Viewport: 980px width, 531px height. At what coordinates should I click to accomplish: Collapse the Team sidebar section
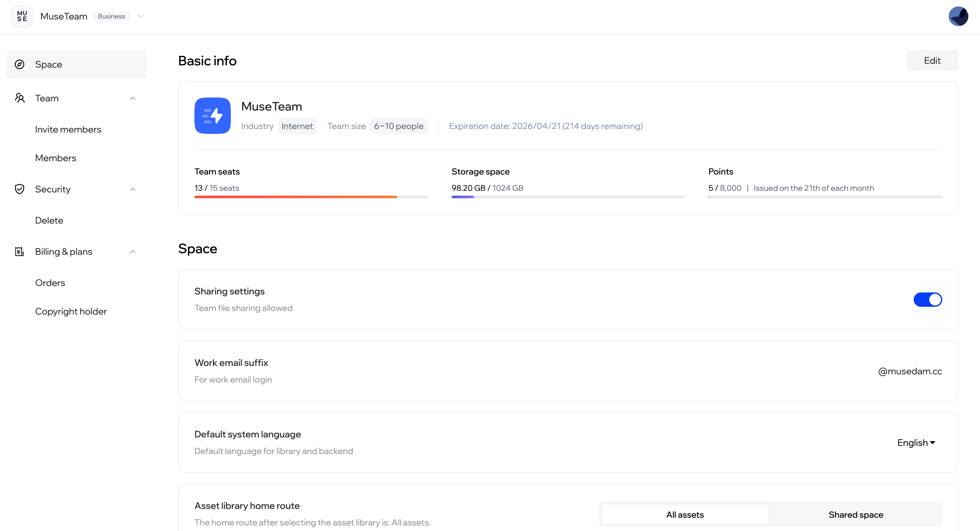click(x=132, y=98)
